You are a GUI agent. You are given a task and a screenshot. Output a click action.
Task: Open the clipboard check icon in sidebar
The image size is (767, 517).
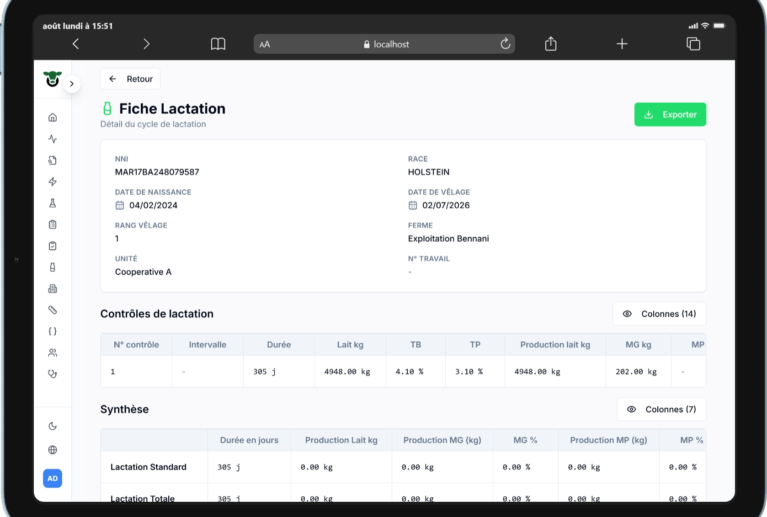tap(53, 246)
